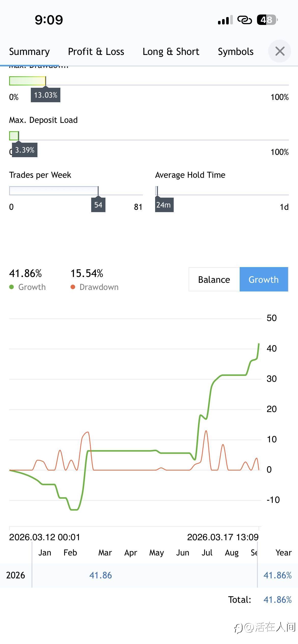Tap the green Growth legend dot
The height and width of the screenshot is (644, 298).
11,287
